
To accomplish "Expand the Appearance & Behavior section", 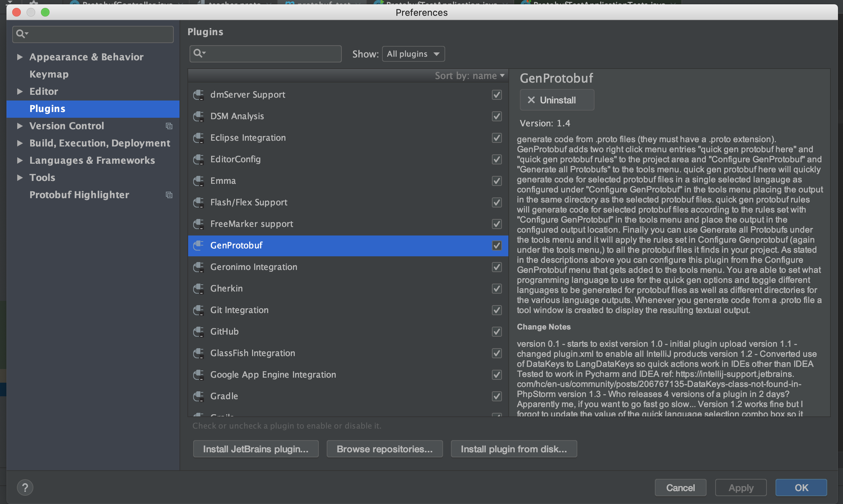I will [20, 57].
